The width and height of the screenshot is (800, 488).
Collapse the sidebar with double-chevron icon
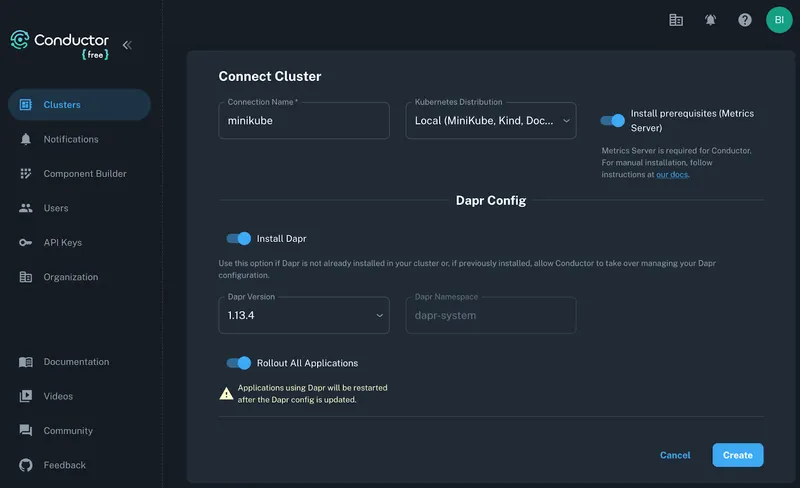click(x=127, y=45)
